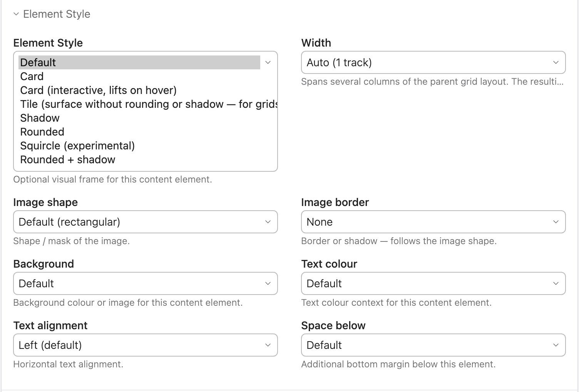Image resolution: width=579 pixels, height=392 pixels.
Task: Open the Background dropdown
Action: point(145,283)
